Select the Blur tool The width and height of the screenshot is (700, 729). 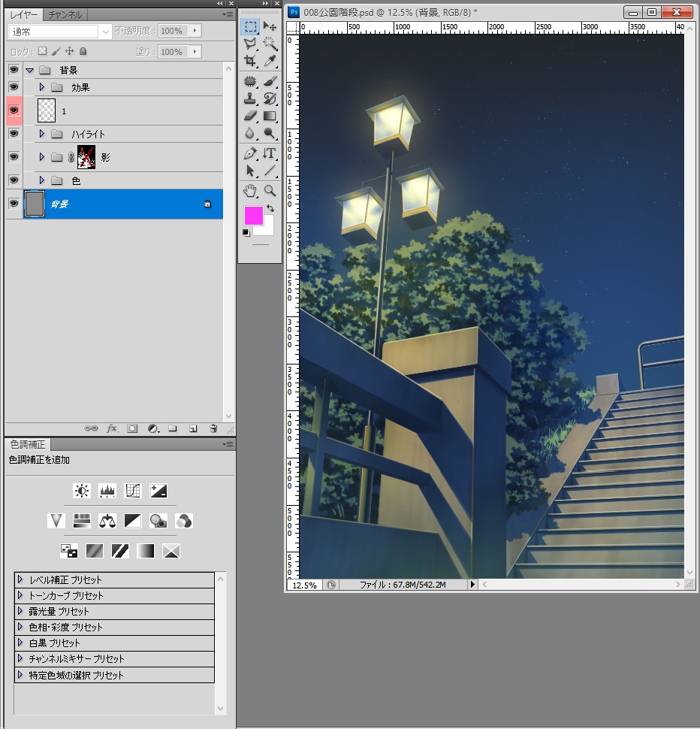pyautogui.click(x=250, y=134)
